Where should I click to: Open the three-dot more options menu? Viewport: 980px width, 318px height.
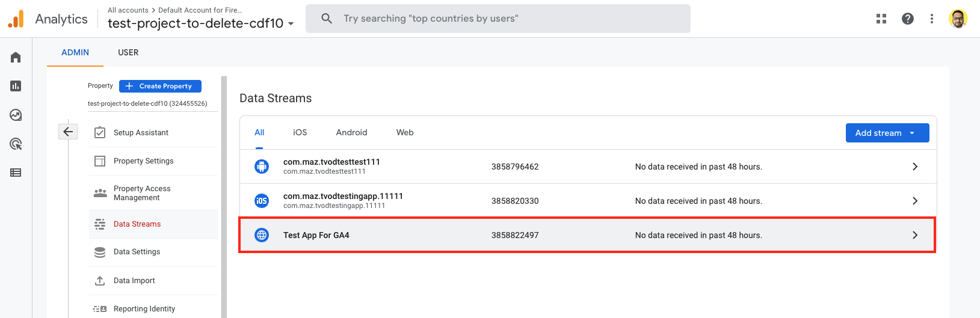[932, 19]
